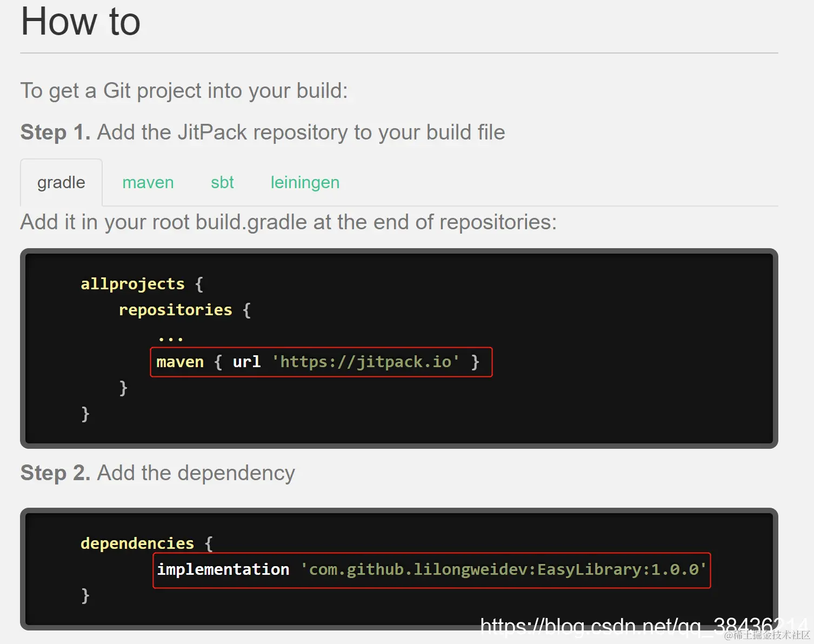Click the '...' line in repositories block
814x644 pixels.
[171, 339]
